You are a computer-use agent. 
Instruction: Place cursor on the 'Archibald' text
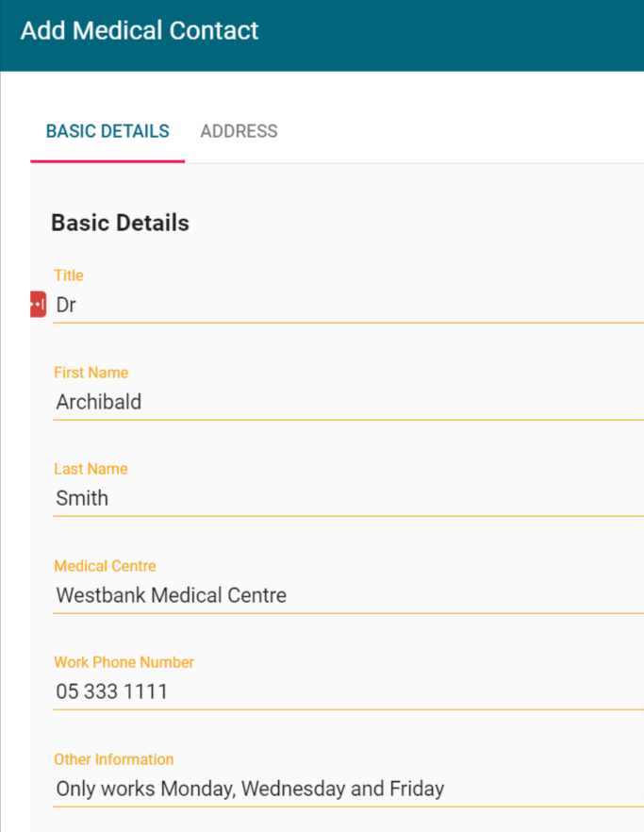pos(98,402)
